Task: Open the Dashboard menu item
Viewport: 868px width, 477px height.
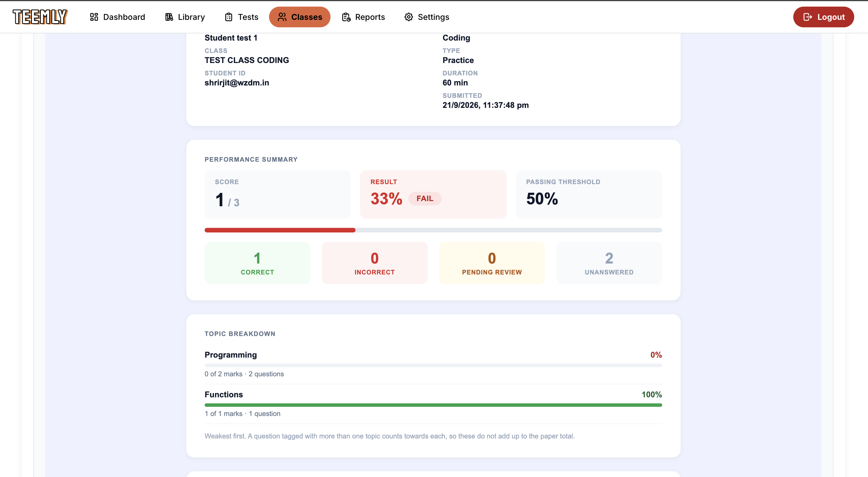Action: tap(117, 17)
